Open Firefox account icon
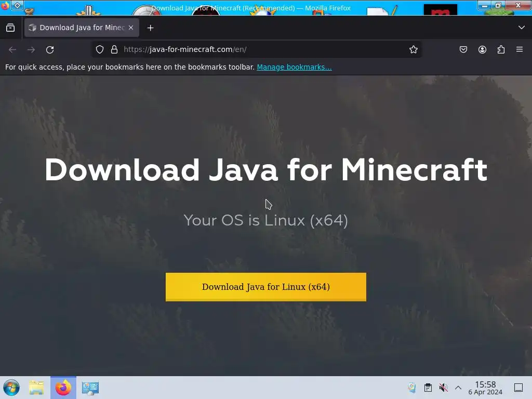532x399 pixels. click(482, 49)
